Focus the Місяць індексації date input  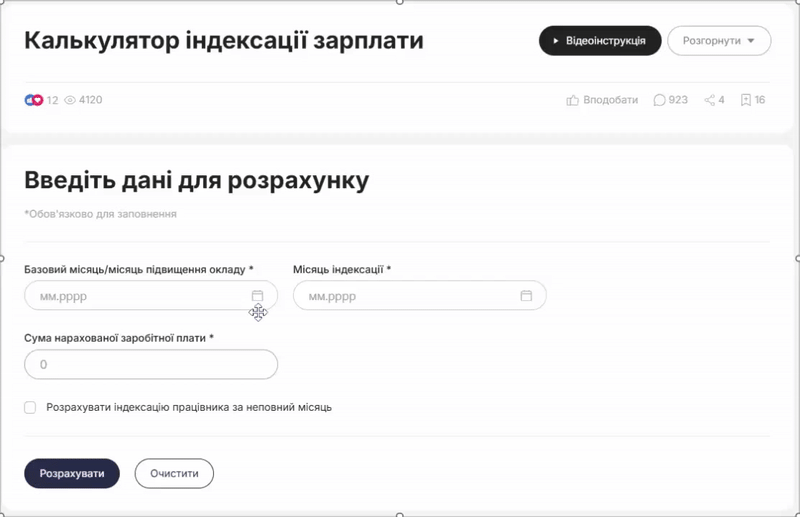click(405, 296)
